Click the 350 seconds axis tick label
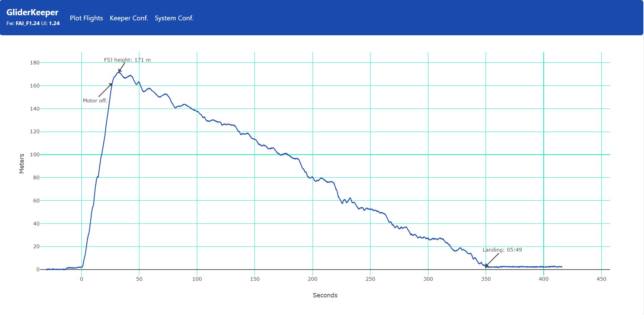 tap(486, 279)
